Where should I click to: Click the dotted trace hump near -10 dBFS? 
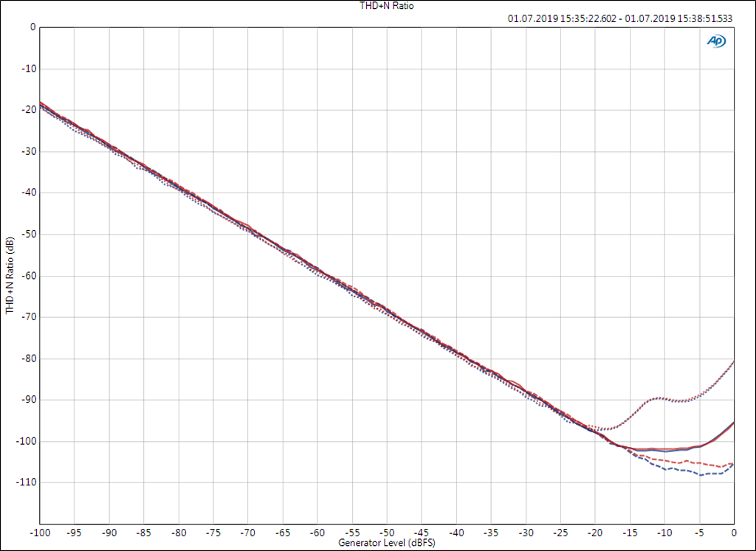pos(663,398)
